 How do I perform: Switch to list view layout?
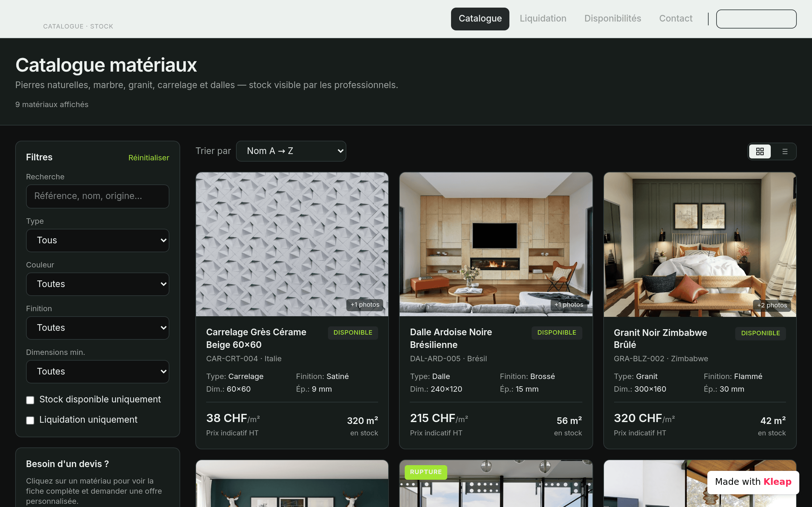(785, 151)
